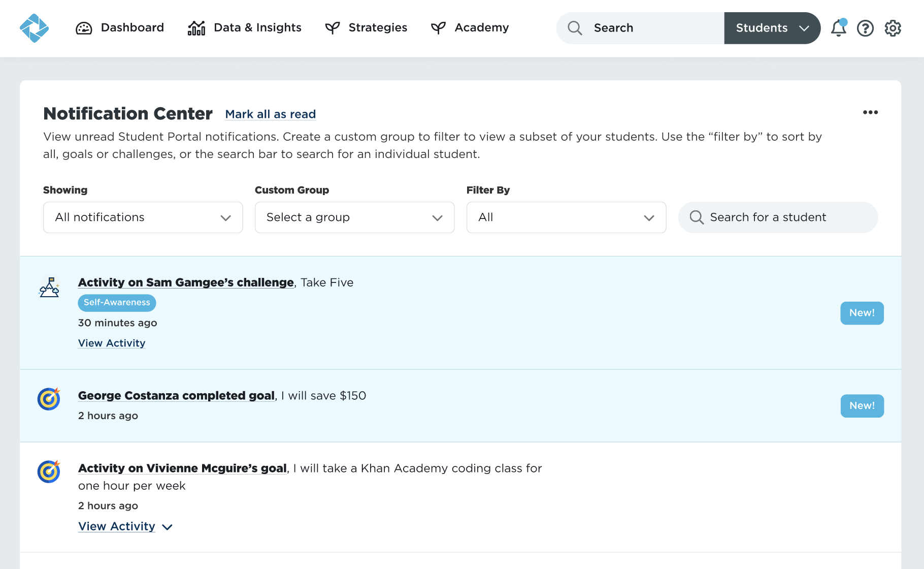Expand View Activity under Vivienne Mcguire's goal
The image size is (924, 569).
(x=125, y=526)
